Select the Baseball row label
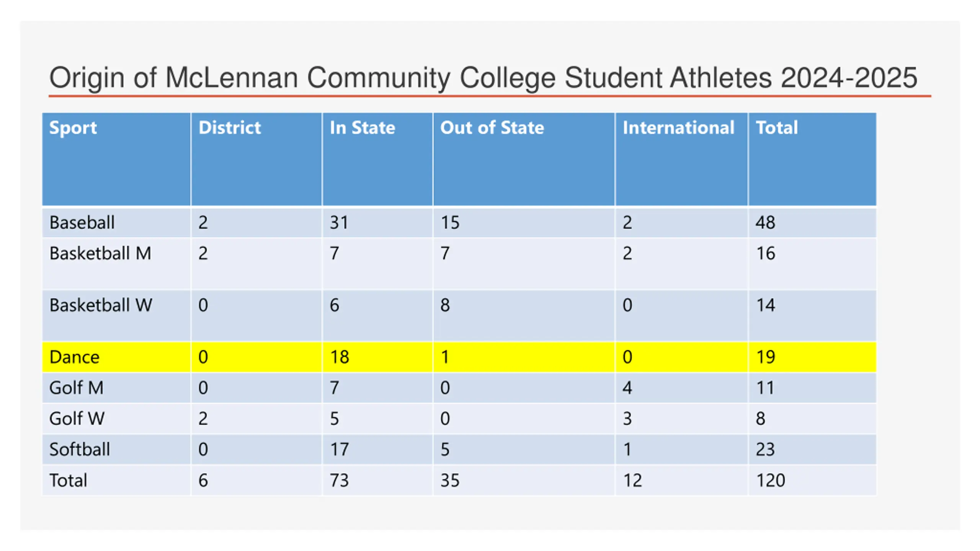 click(82, 222)
